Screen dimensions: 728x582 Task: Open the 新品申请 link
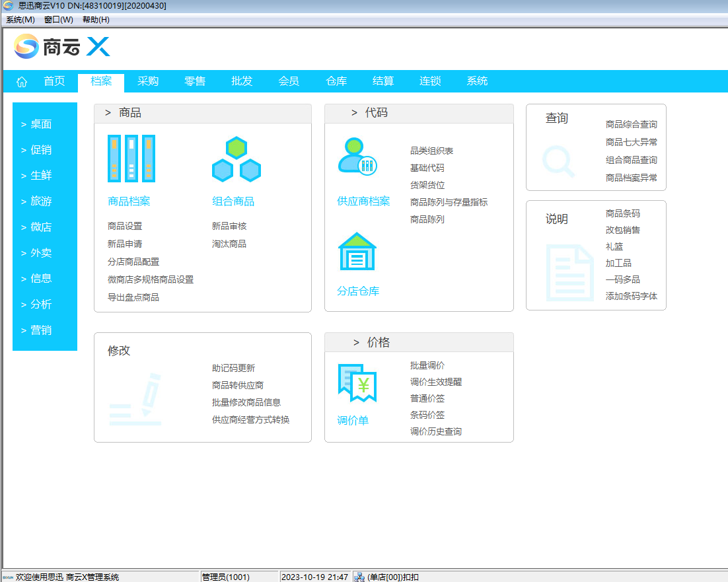pos(125,244)
